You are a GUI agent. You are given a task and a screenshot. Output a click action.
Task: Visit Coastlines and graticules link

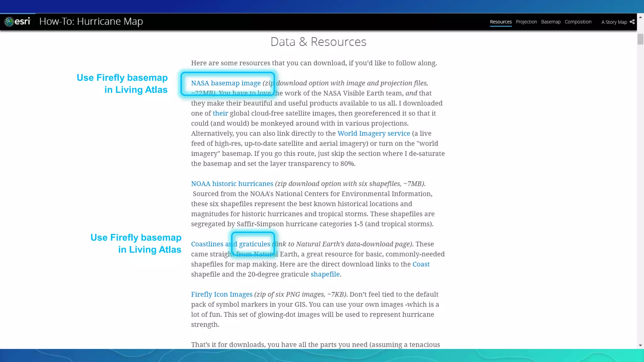230,244
